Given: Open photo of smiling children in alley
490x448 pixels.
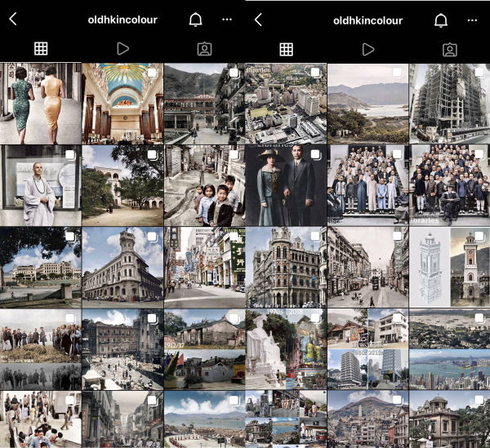Looking at the screenshot, I should click(x=205, y=185).
